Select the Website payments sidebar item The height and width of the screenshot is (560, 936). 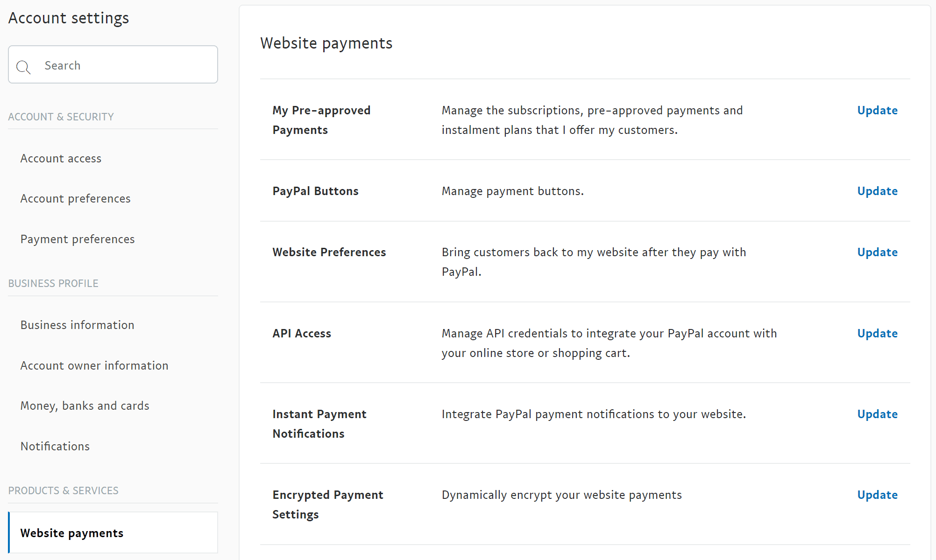[72, 533]
